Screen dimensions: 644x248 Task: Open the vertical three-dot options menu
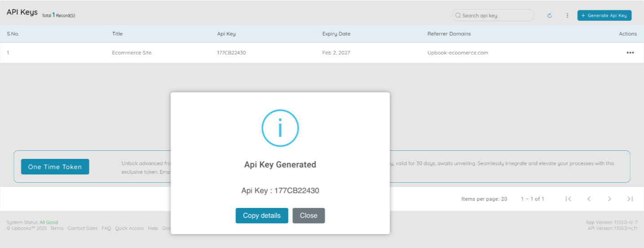[567, 16]
